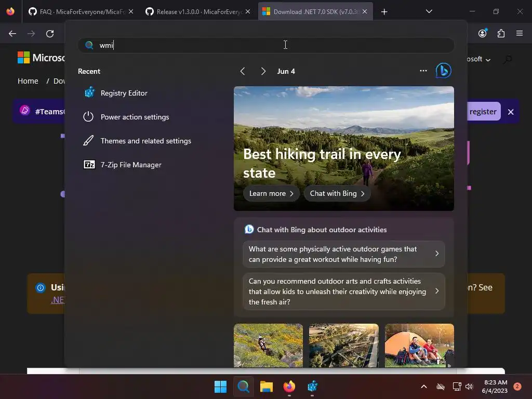
Task: Expand the Microsoft dropdown in page header
Action: (479, 59)
